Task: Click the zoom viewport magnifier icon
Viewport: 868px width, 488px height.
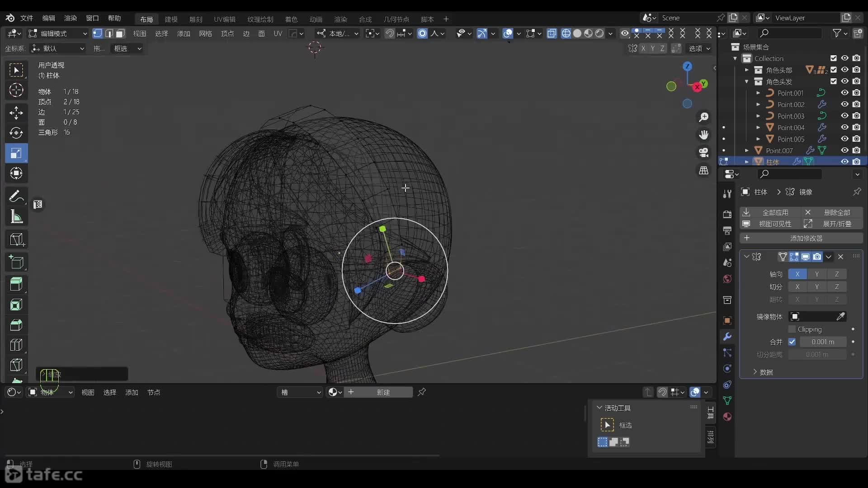Action: click(704, 117)
